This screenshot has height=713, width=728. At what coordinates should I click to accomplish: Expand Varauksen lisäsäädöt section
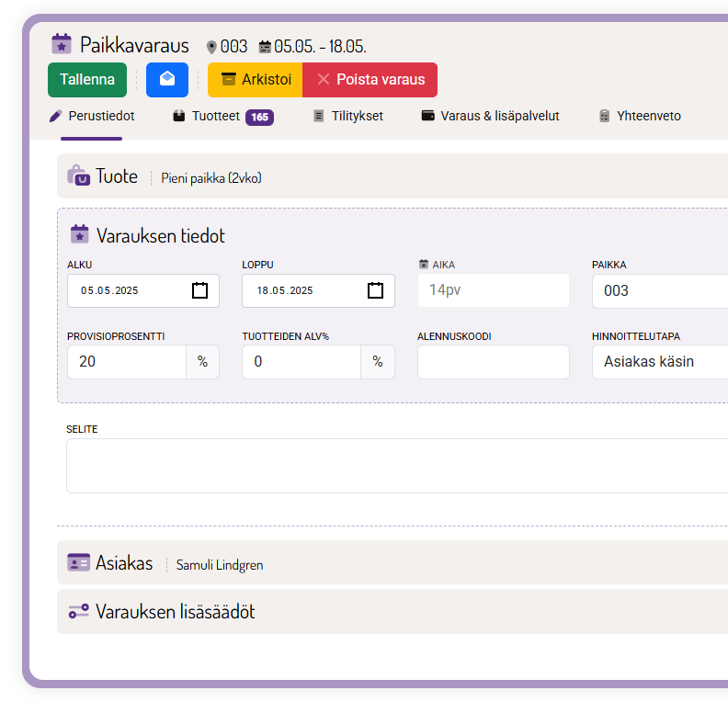tap(175, 611)
